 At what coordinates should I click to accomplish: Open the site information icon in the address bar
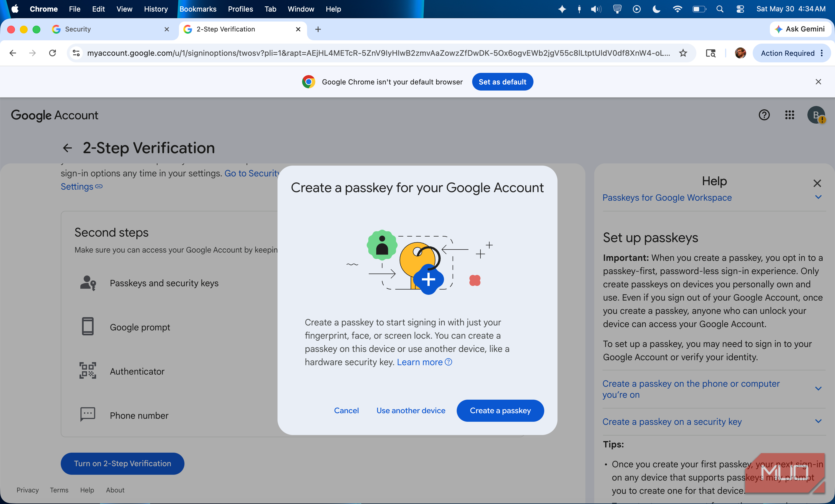click(x=76, y=53)
